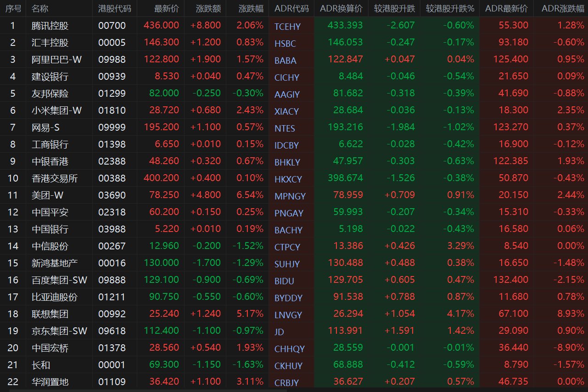Click the PNGAY ADR code
Viewport: 588px width, 392px height.
click(x=289, y=213)
